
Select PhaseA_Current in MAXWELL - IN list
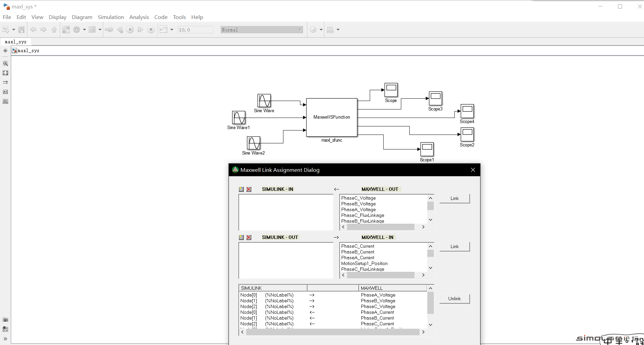[x=358, y=258]
